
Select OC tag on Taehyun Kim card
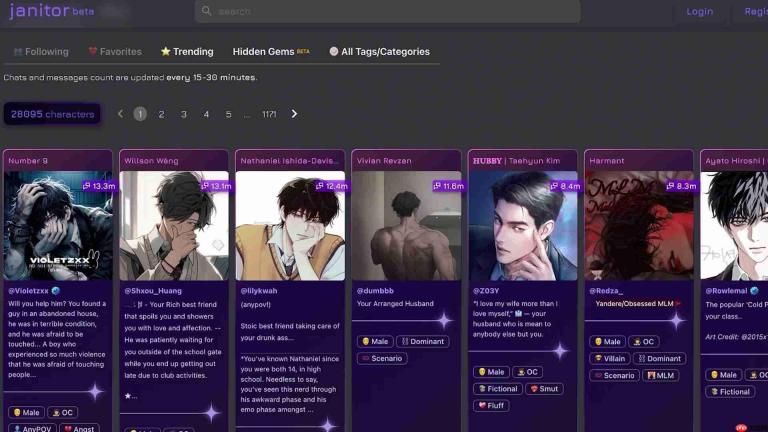point(527,372)
